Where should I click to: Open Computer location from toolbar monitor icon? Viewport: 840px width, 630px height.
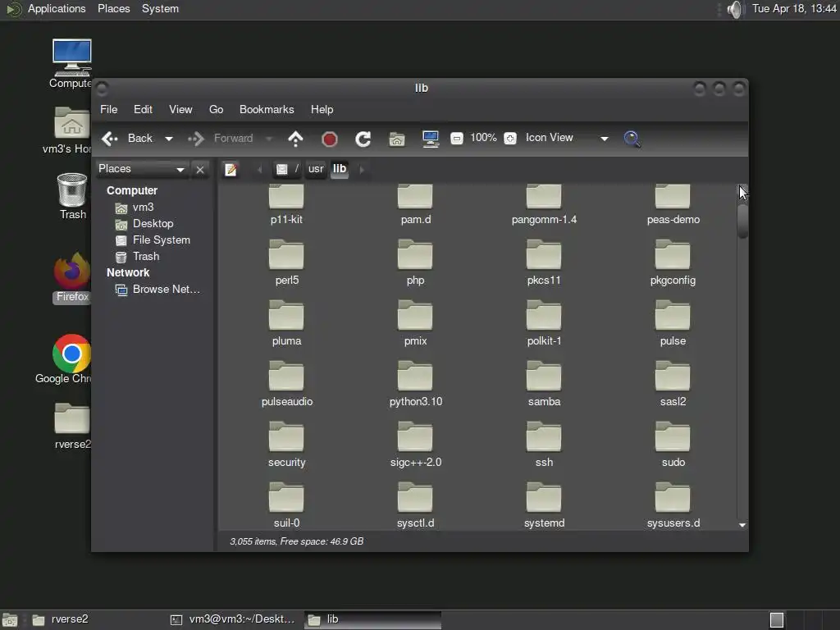431,139
